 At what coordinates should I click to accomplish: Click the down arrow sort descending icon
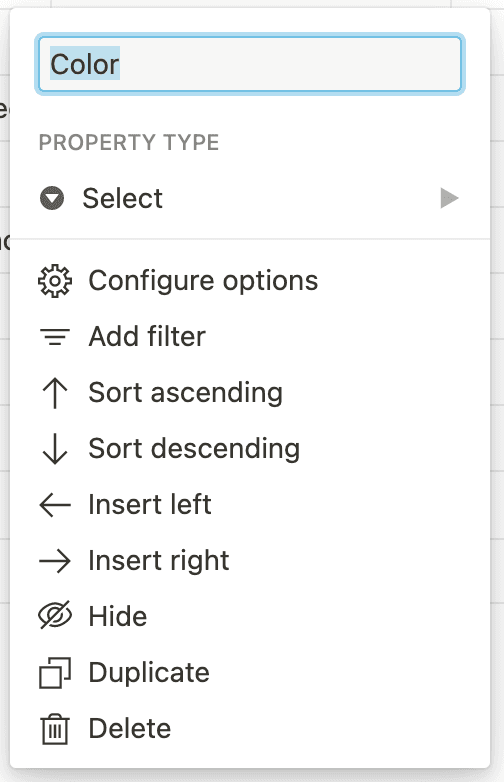(x=55, y=449)
